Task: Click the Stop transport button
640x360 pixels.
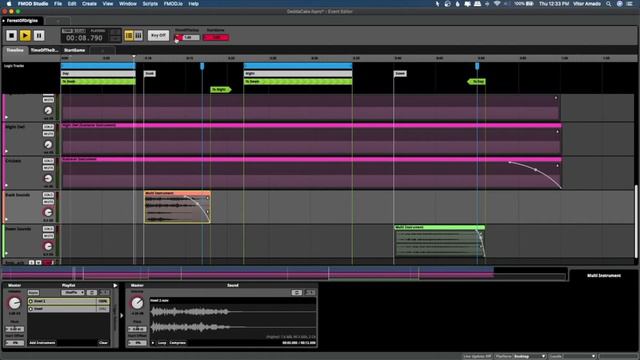Action: [11, 36]
